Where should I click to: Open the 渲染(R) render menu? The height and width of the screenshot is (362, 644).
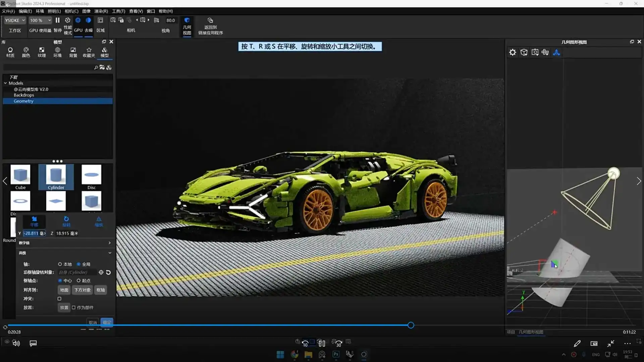(x=101, y=11)
